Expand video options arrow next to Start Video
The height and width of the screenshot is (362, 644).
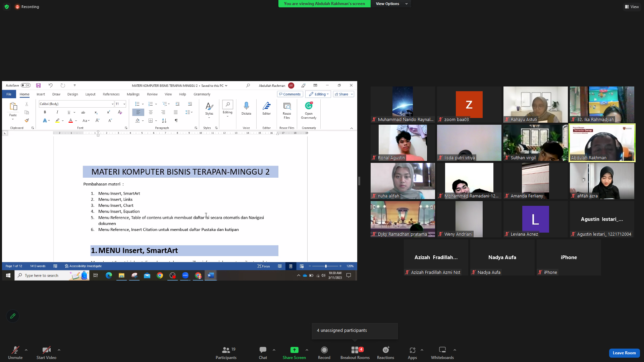tap(59, 350)
